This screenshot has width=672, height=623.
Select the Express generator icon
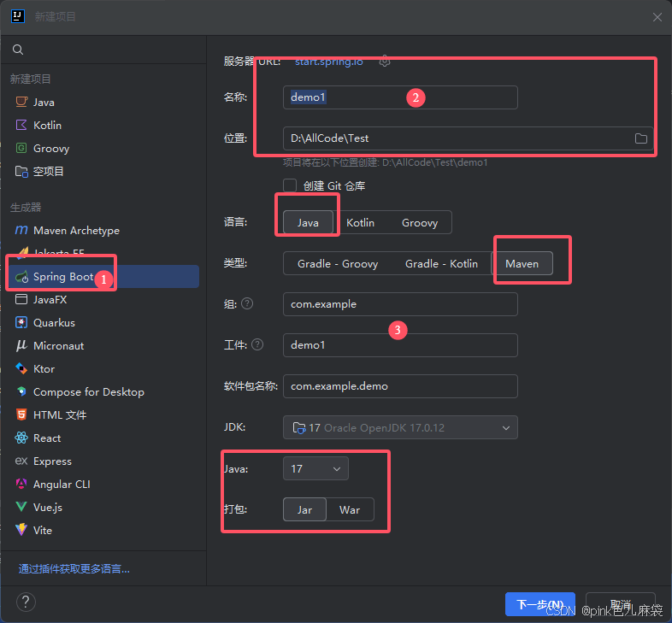21,461
